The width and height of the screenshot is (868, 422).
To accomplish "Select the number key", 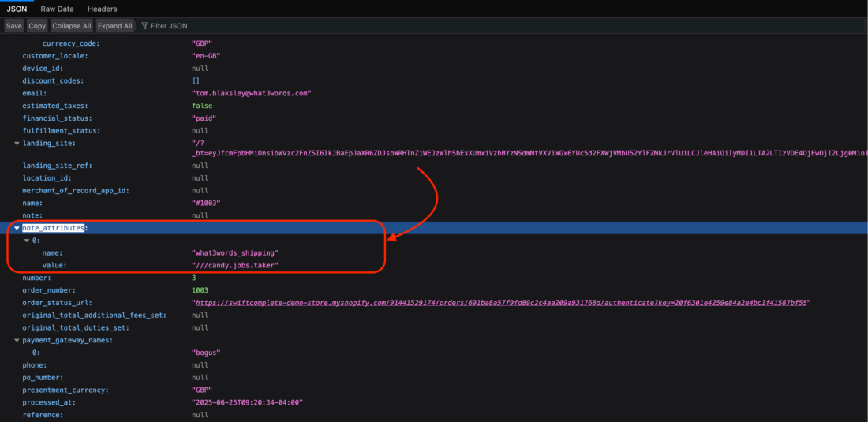I will (x=36, y=278).
